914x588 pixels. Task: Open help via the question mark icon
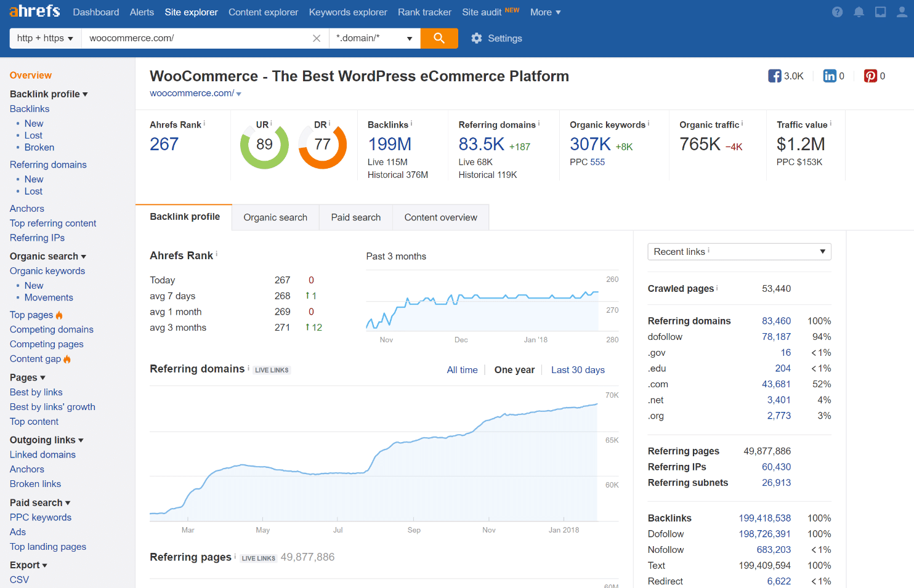837,12
